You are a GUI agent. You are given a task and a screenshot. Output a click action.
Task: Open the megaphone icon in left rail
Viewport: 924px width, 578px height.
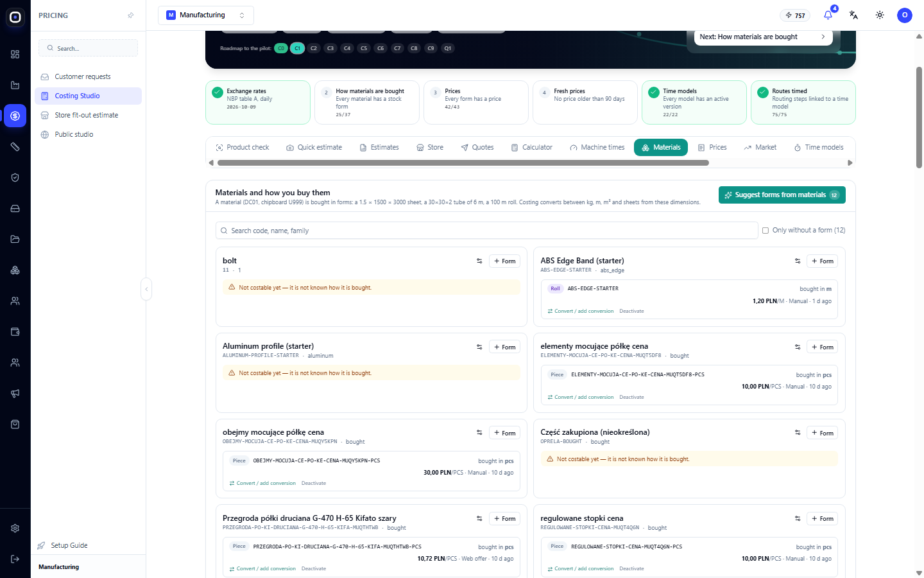click(15, 394)
